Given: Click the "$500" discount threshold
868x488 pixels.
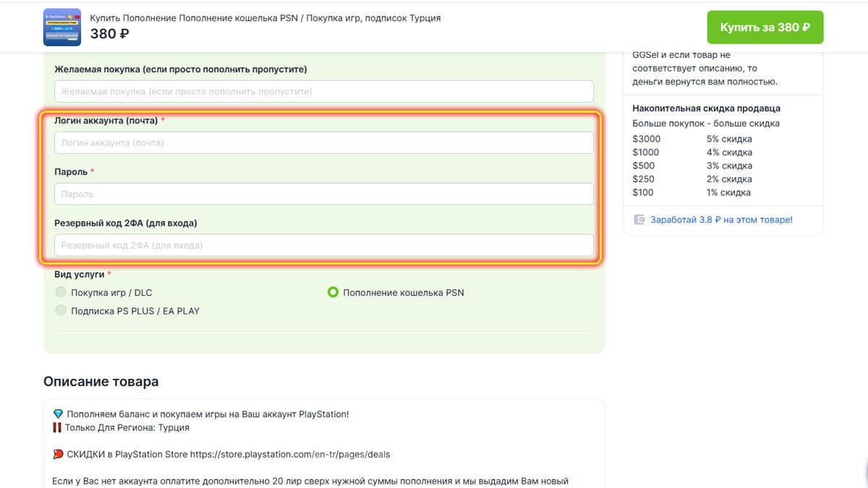Looking at the screenshot, I should pyautogui.click(x=643, y=166).
